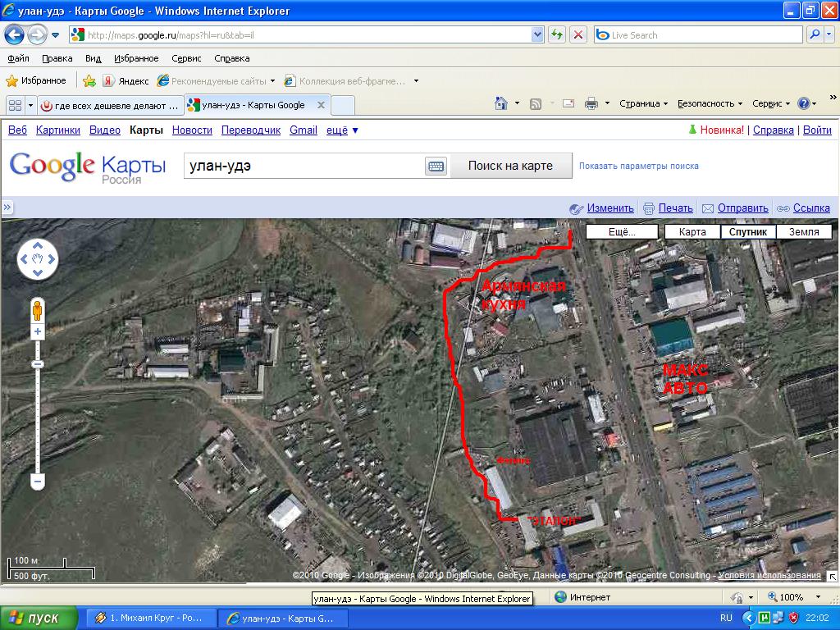Switch to the 'где всех дешевле делают' tab
Image resolution: width=840 pixels, height=630 pixels.
pyautogui.click(x=110, y=105)
